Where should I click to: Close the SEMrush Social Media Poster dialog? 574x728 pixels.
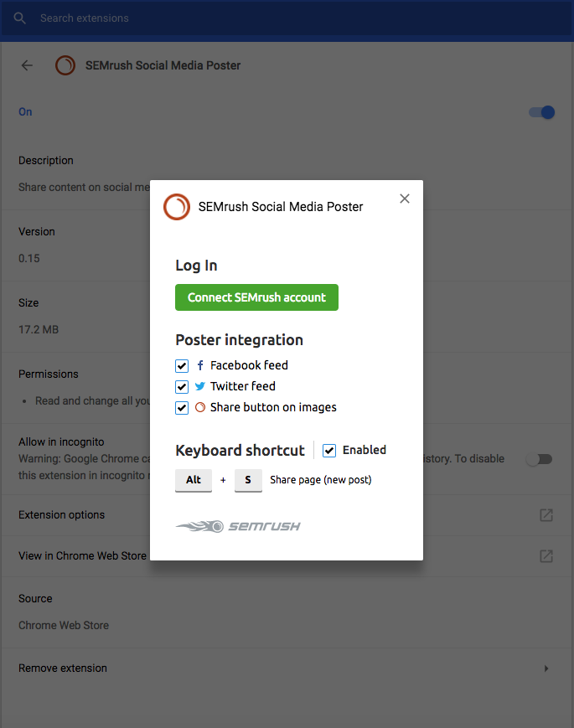pyautogui.click(x=405, y=199)
